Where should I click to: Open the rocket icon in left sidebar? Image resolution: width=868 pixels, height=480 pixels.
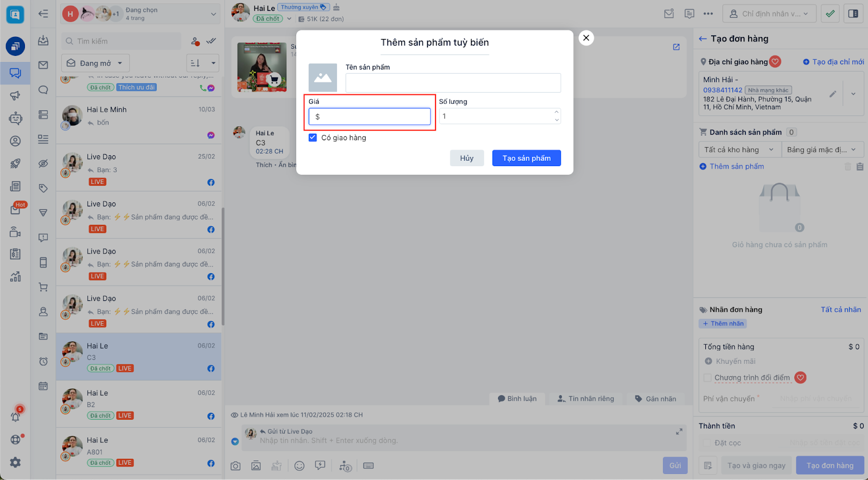pos(15,163)
